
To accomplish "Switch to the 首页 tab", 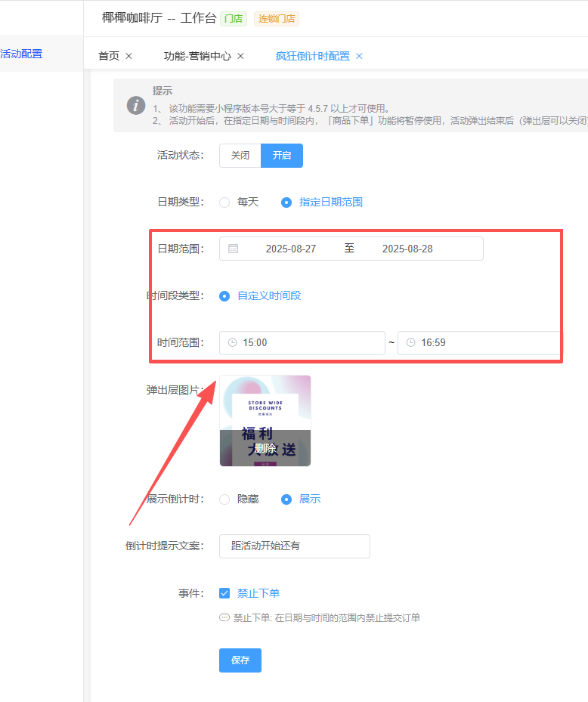I will point(109,56).
